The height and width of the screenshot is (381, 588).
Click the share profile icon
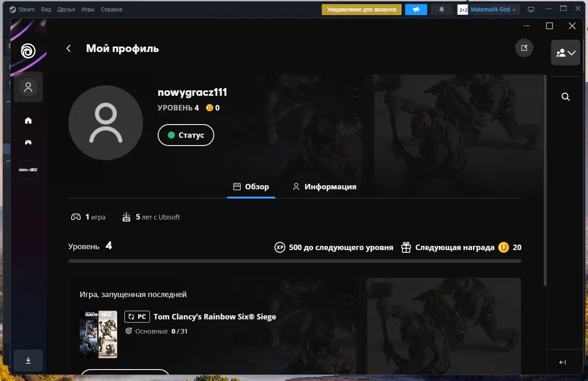click(524, 48)
